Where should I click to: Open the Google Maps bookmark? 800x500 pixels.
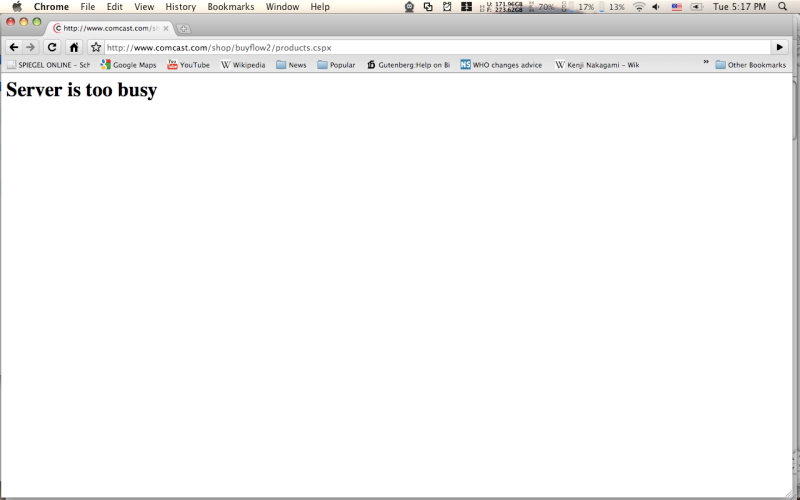pos(128,65)
